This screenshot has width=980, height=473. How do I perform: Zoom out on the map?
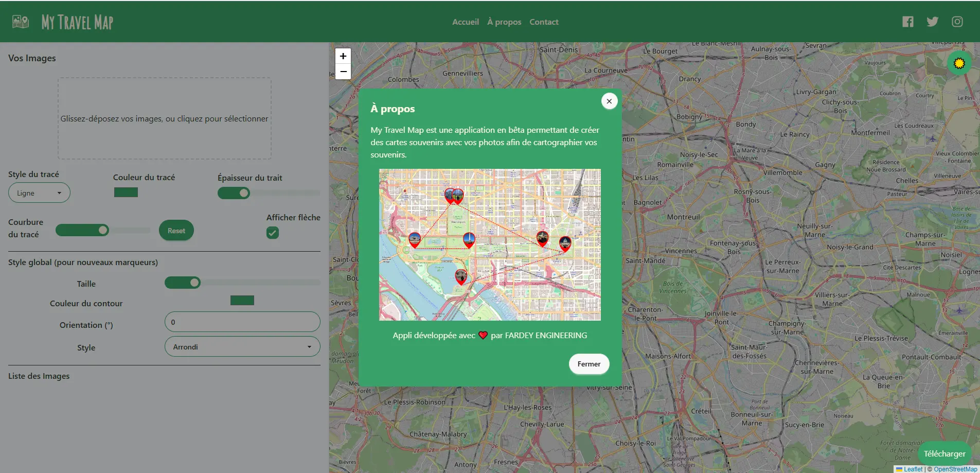point(343,72)
